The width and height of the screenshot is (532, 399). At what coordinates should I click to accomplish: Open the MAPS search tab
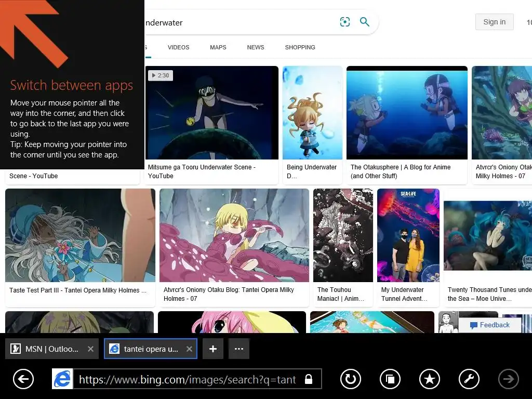pos(218,47)
